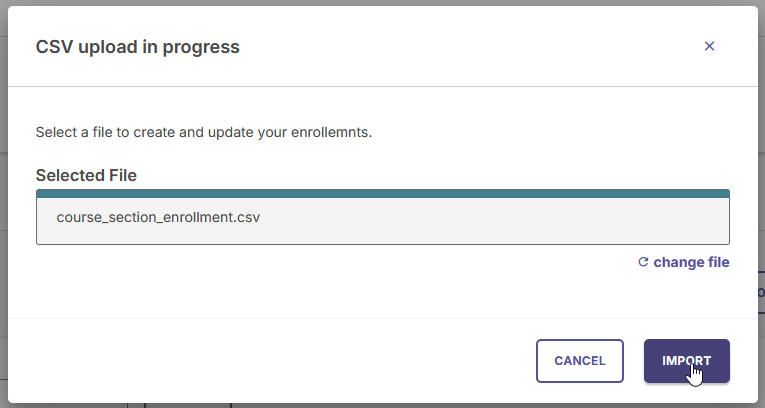Close the CSV upload dialog with X
The image size is (765, 408).
(709, 46)
